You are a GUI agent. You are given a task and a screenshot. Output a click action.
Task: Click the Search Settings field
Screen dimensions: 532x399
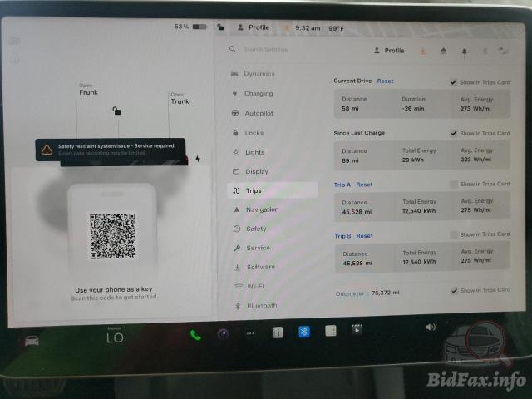[266, 50]
